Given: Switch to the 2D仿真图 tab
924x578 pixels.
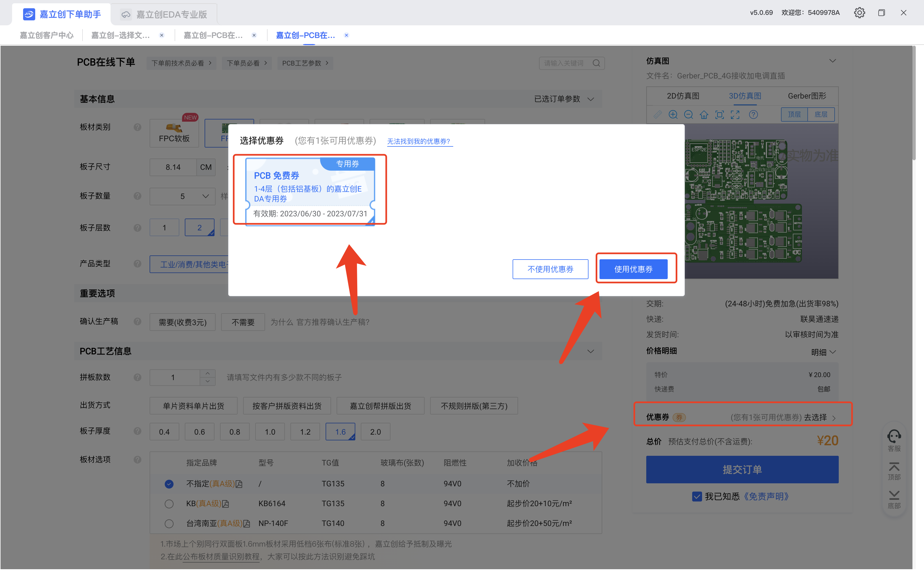Looking at the screenshot, I should coord(683,96).
